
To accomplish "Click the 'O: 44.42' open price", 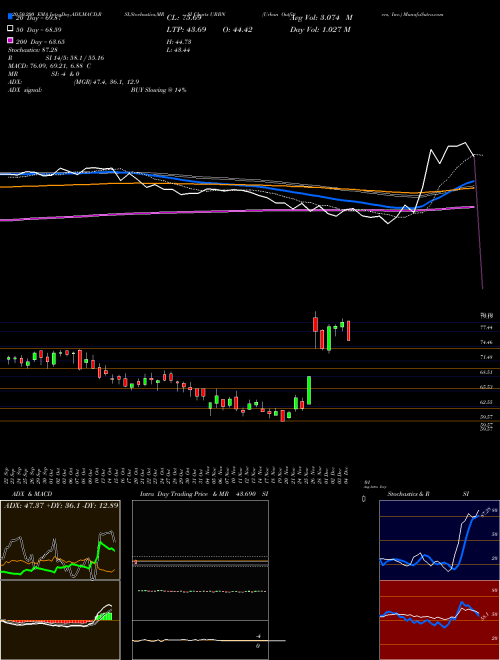I will click(237, 29).
